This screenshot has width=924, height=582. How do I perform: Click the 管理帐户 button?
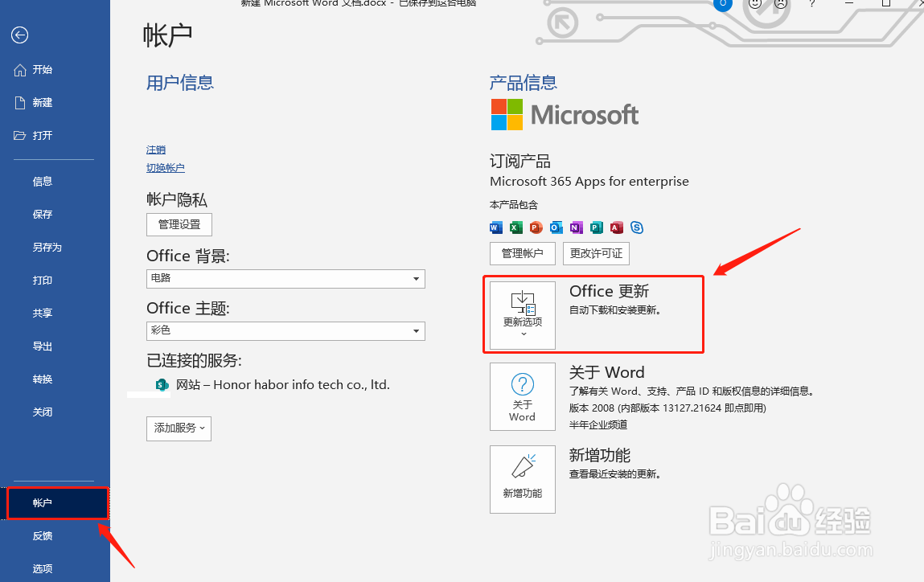(x=523, y=253)
